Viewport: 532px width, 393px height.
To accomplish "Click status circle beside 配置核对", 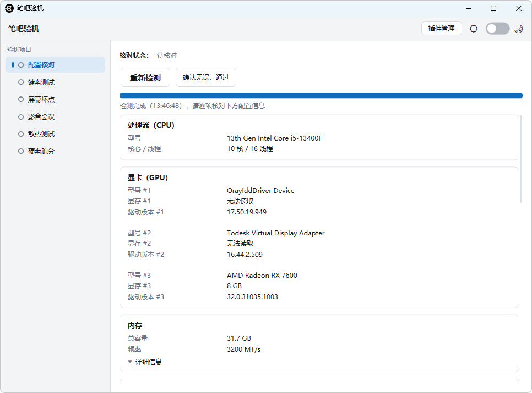I will [21, 65].
